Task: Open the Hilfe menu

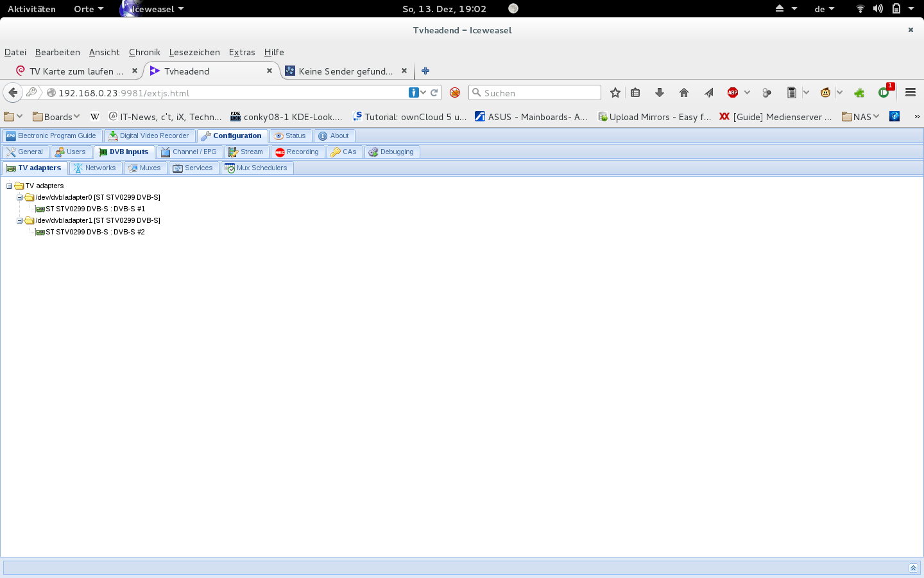Action: pos(274,52)
